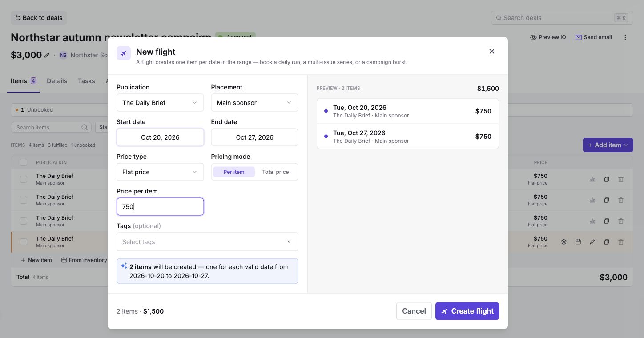
Task: Open the Placement dropdown showing Main sponsor
Action: point(254,103)
